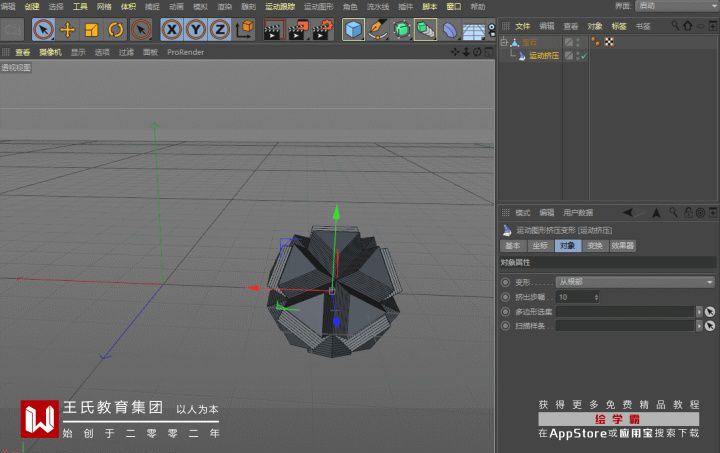
Task: Switch to the 坐标 Coord tab
Action: pos(540,246)
